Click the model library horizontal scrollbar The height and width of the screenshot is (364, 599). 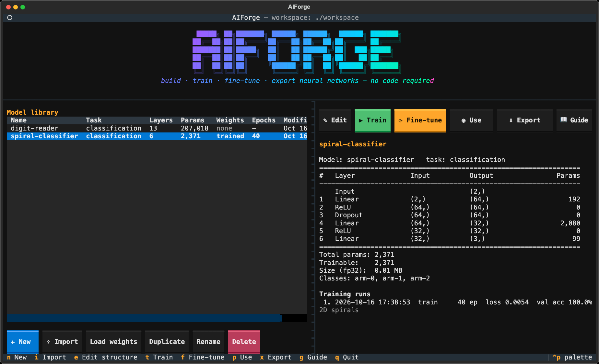pos(145,318)
